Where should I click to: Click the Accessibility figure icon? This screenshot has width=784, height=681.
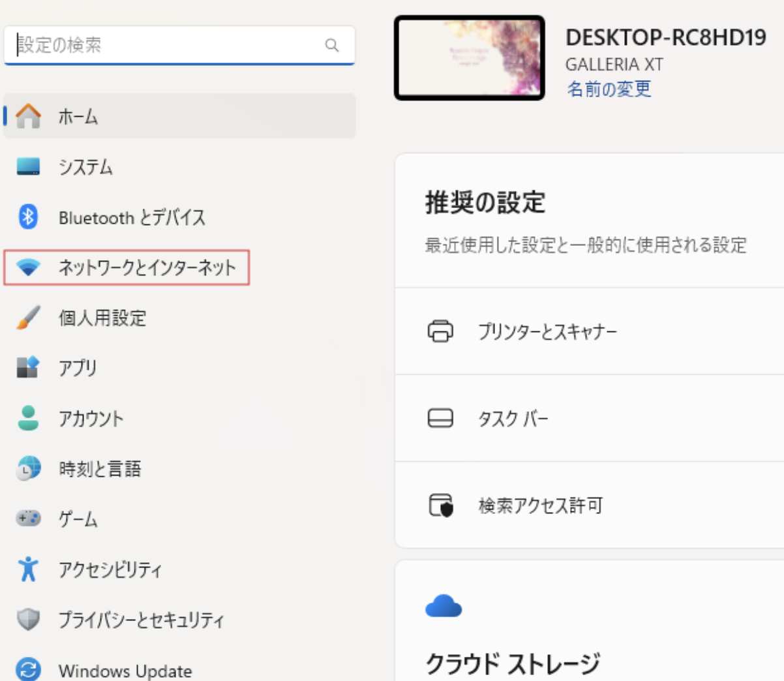[28, 569]
